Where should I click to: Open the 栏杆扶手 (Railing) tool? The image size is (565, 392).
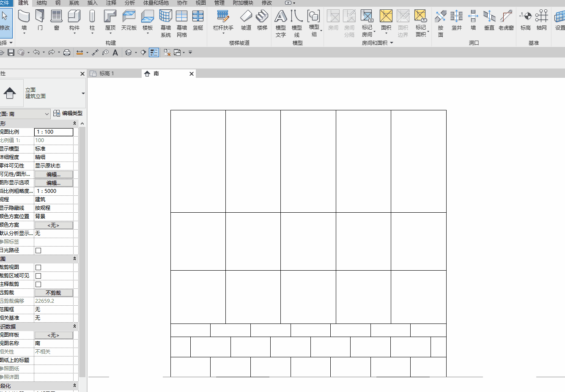point(223,20)
